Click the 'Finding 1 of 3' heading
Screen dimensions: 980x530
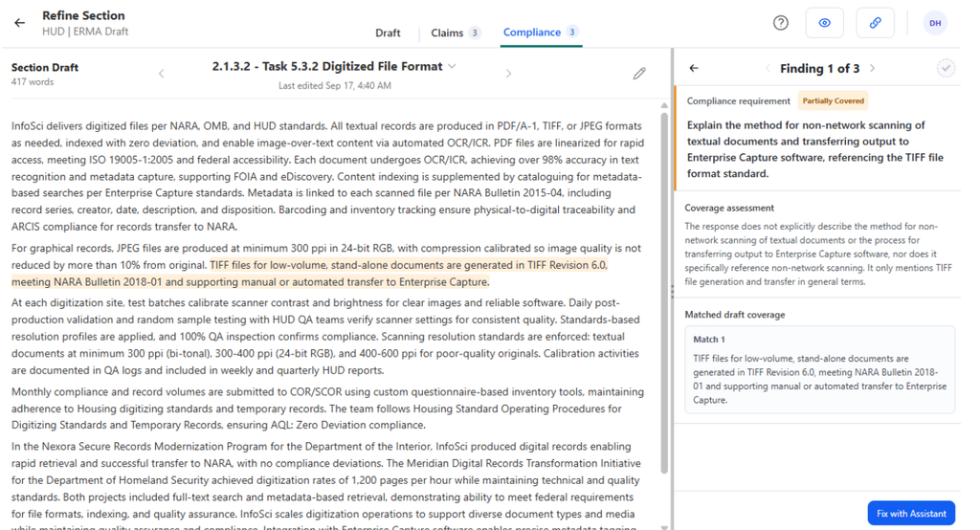(x=819, y=68)
